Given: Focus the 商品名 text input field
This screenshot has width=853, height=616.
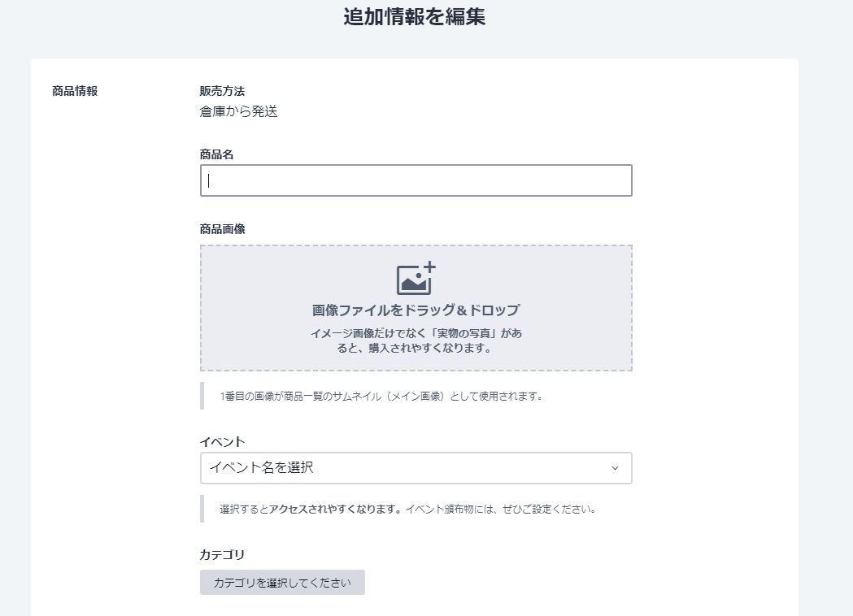Looking at the screenshot, I should (416, 180).
